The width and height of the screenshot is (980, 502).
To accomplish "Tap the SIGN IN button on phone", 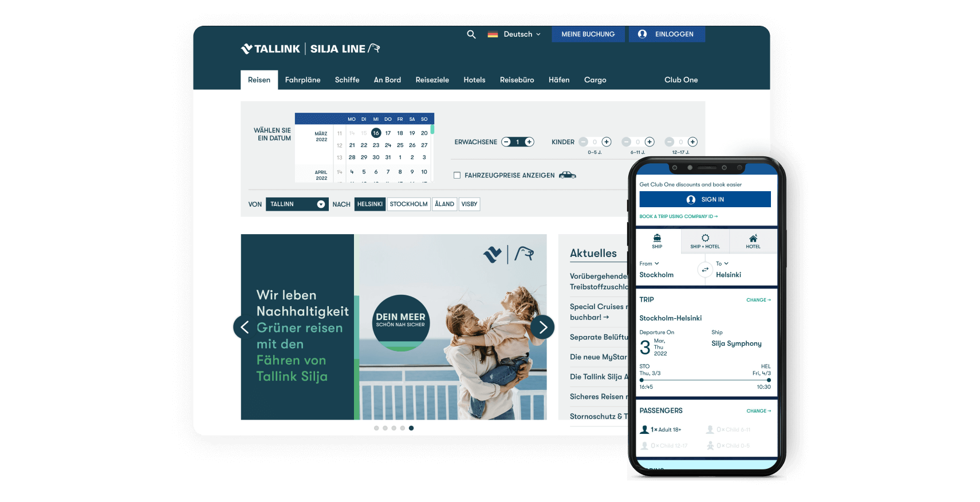I will click(705, 199).
